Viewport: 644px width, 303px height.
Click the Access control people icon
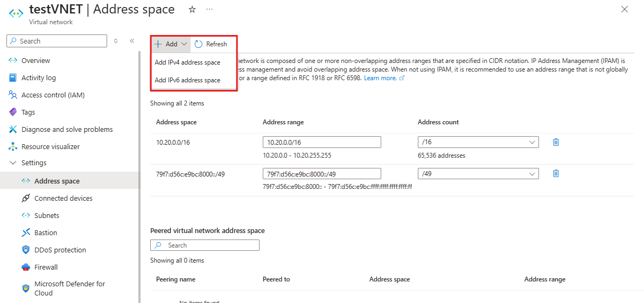[13, 95]
